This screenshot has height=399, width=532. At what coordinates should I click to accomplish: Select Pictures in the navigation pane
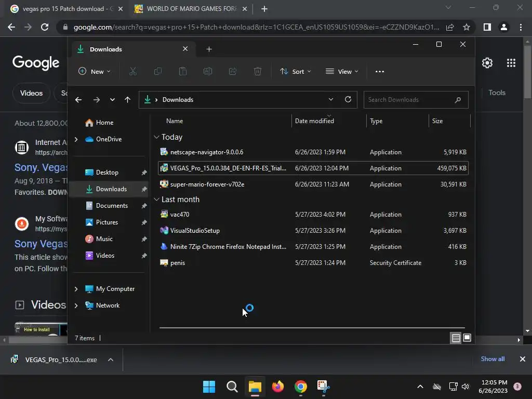pos(107,222)
